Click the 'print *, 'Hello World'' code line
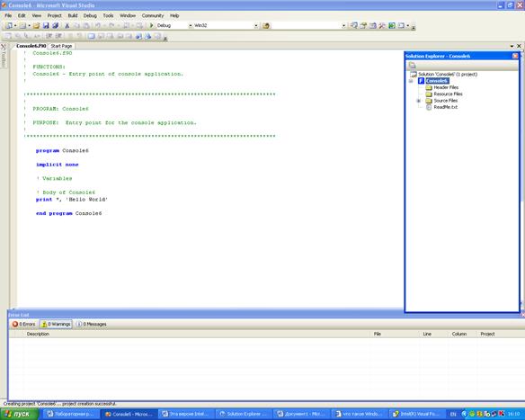This screenshot has height=420, width=525. (72, 200)
